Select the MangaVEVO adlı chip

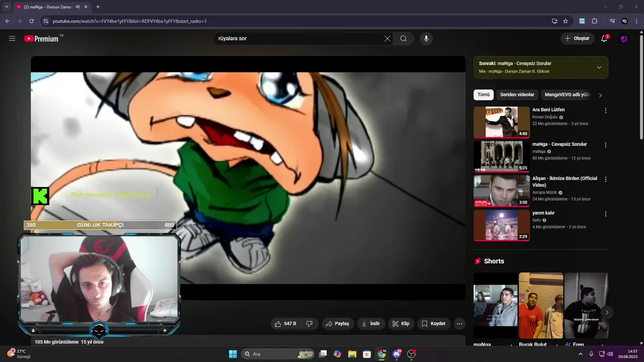(567, 95)
